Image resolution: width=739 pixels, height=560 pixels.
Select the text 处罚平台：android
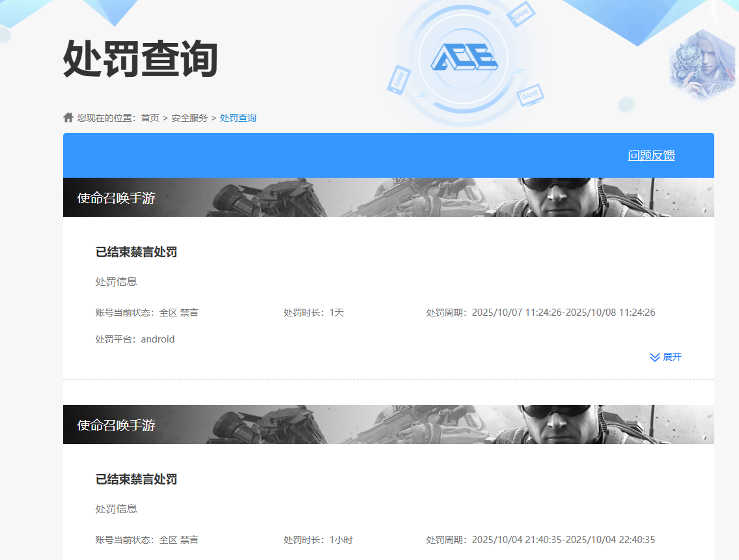[x=135, y=339]
